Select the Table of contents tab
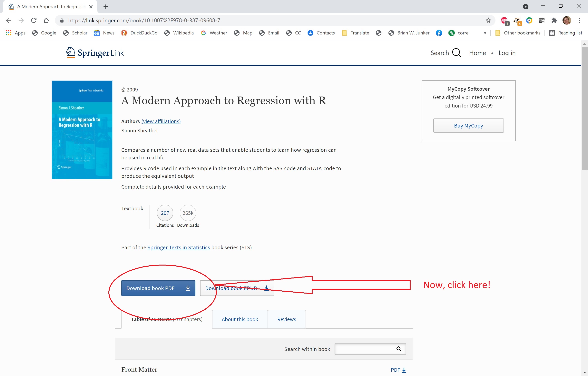 tap(167, 319)
